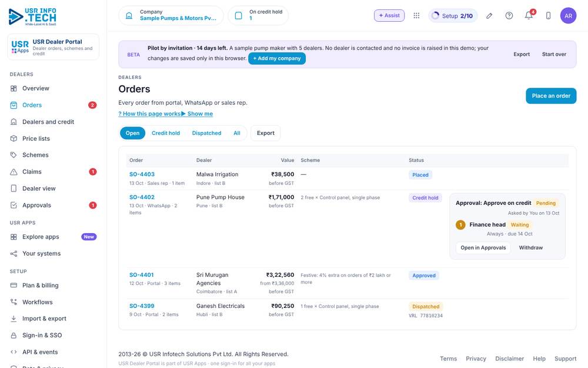Click the Place an order button
This screenshot has height=368, width=588.
(x=551, y=96)
